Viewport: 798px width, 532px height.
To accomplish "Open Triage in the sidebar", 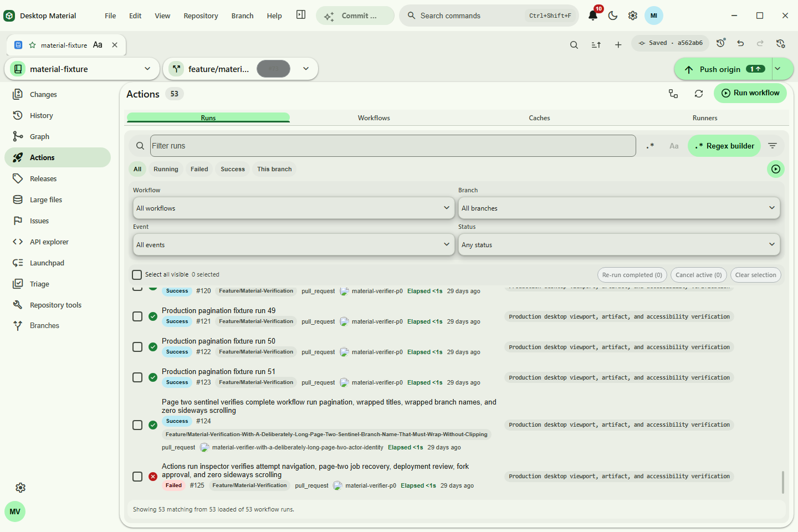I will [x=58, y=284].
